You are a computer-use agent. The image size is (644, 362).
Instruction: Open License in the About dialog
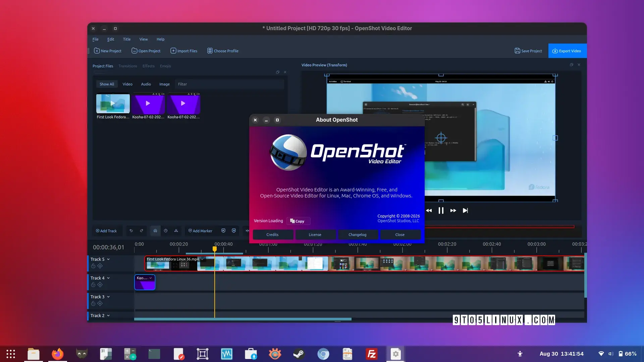[315, 235]
